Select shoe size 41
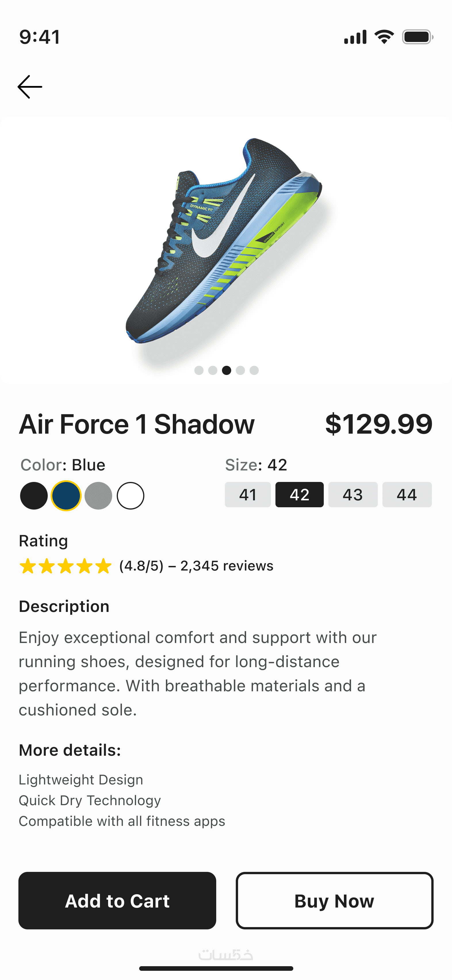Viewport: 452px width, 980px height. coord(248,495)
